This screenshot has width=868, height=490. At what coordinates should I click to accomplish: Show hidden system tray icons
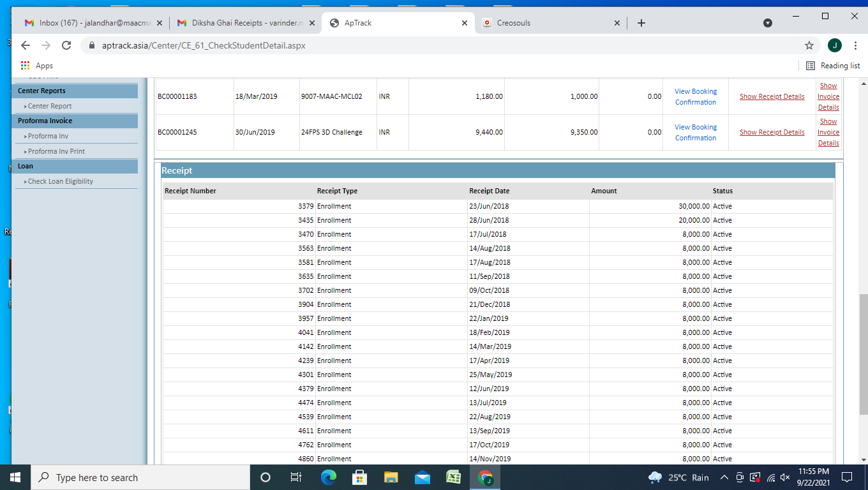pos(724,477)
